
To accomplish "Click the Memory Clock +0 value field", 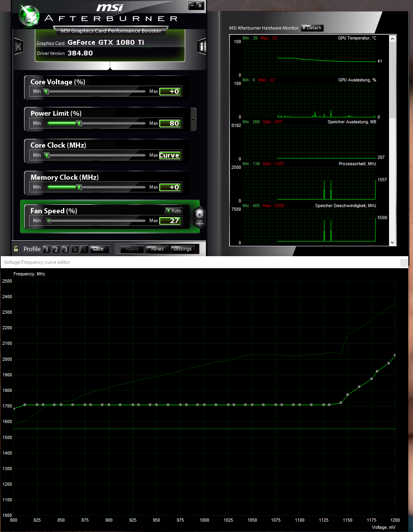I will [170, 187].
